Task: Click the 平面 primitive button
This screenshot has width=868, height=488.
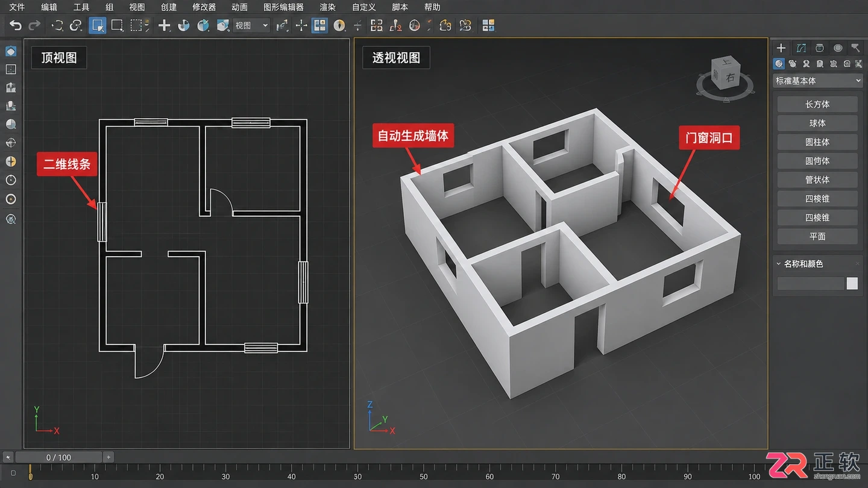Action: [817, 236]
